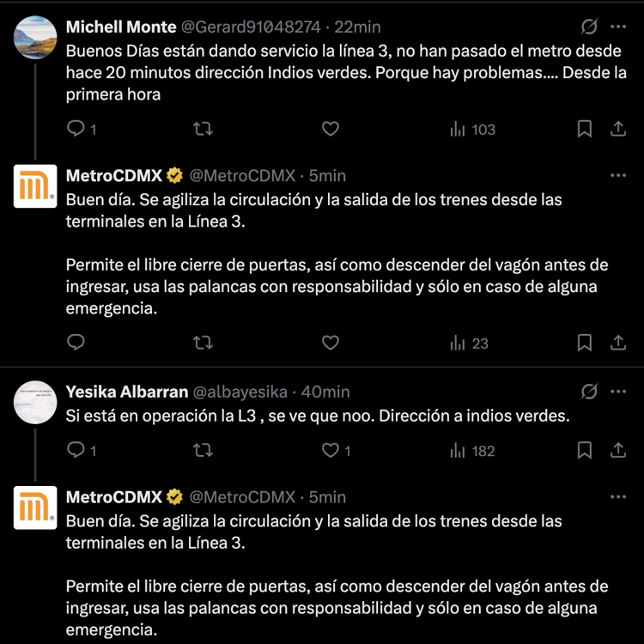Open Yesika Albarran's profile name link
This screenshot has height=644, width=644.
click(x=126, y=392)
